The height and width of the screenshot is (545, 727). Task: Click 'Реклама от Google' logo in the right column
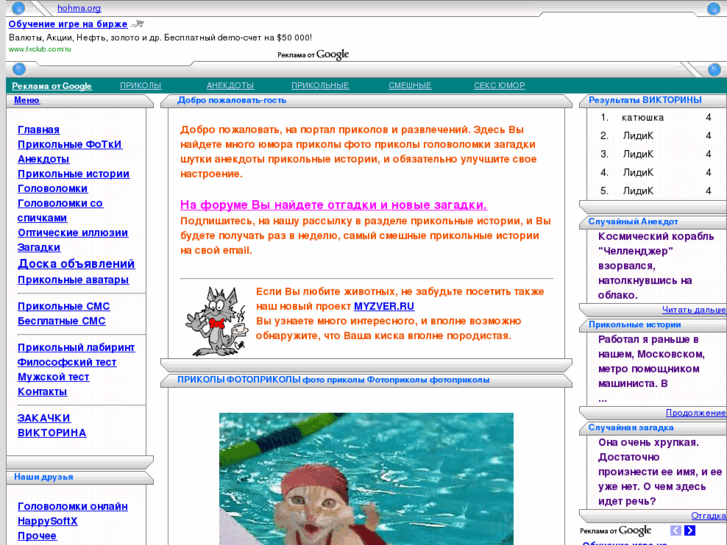click(615, 531)
